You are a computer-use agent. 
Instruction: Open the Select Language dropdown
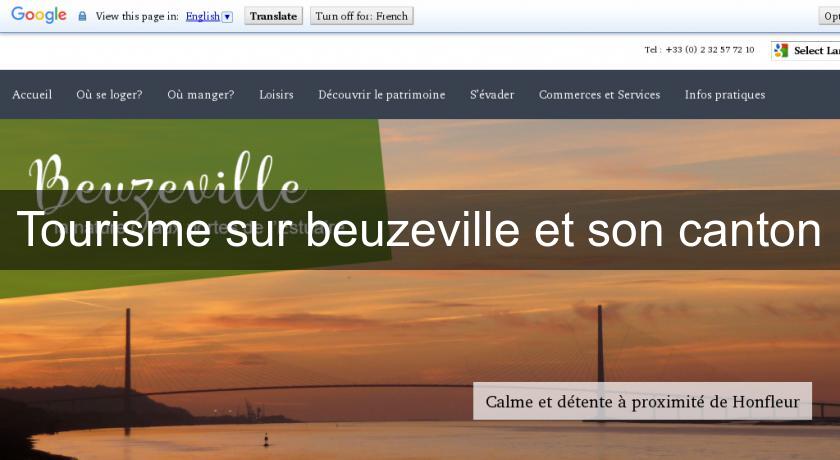806,50
